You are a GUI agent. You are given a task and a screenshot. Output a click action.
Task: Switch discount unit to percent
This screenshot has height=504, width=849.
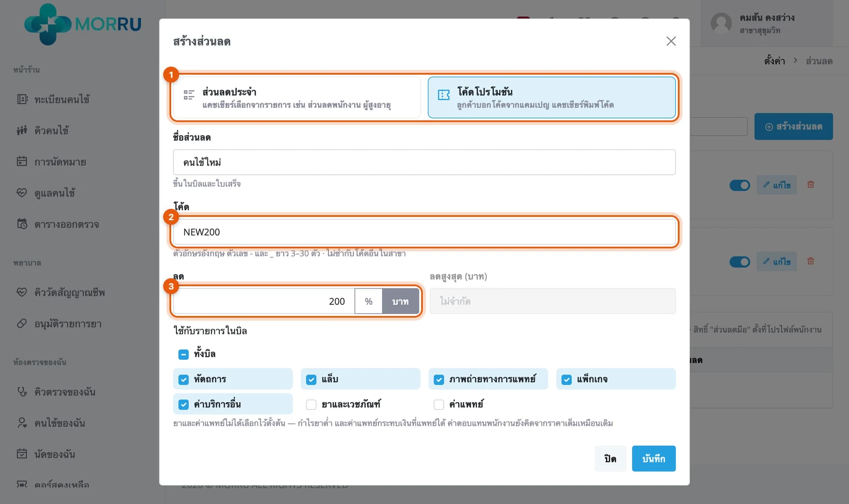tap(368, 301)
